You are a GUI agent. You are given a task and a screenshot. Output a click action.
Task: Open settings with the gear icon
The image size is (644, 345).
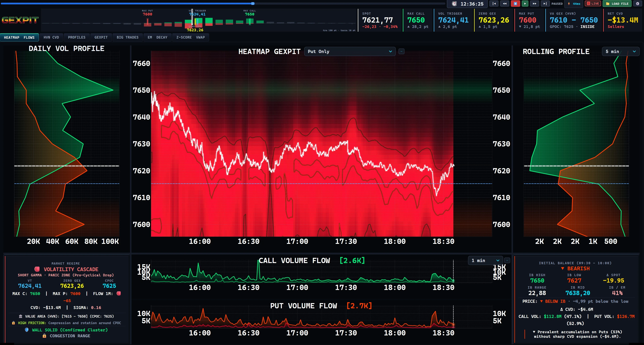pos(637,4)
